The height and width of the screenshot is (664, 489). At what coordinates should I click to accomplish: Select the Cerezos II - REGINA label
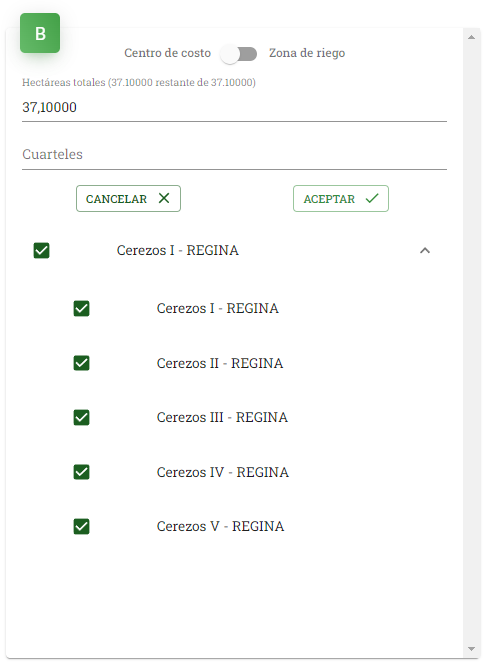[x=220, y=363]
